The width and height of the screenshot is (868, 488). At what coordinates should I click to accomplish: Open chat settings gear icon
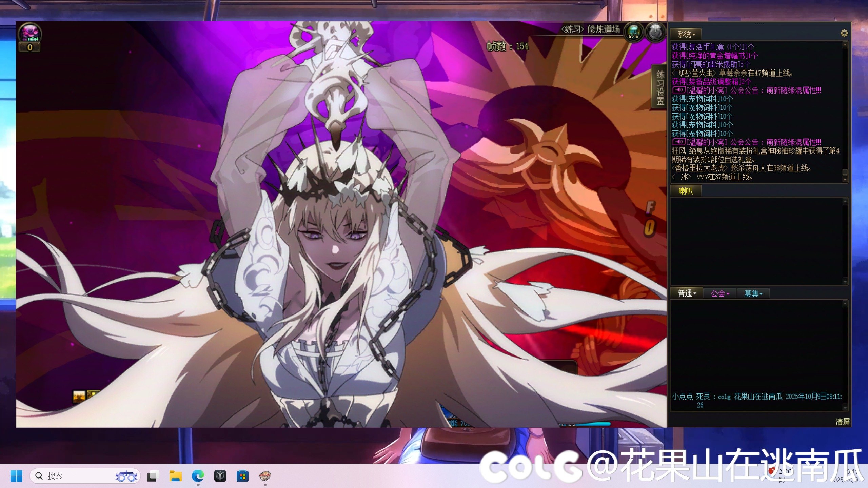tap(844, 33)
